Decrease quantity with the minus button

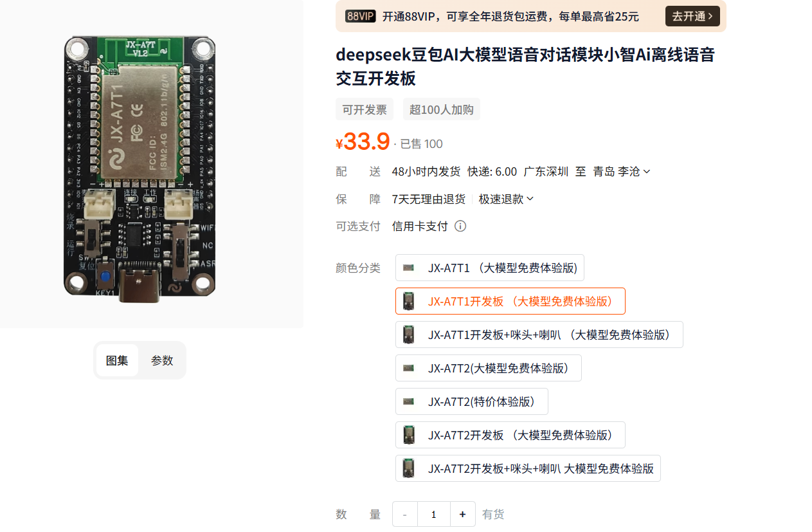pyautogui.click(x=404, y=514)
